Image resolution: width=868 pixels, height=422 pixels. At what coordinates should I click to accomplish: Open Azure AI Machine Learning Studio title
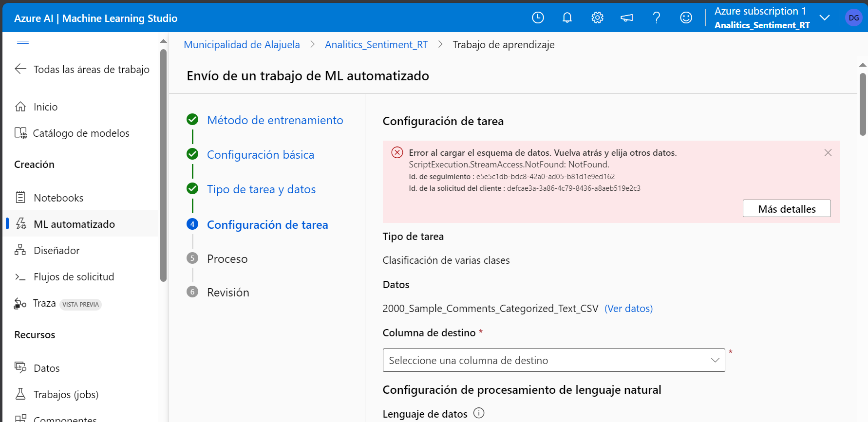95,18
